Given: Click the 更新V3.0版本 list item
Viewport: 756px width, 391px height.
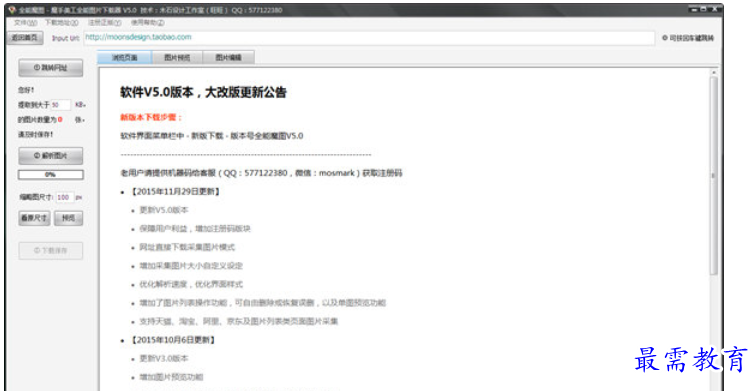Looking at the screenshot, I should 164,358.
